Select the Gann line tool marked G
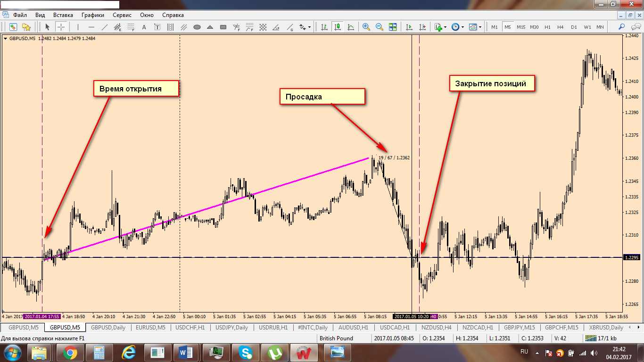 (289, 27)
